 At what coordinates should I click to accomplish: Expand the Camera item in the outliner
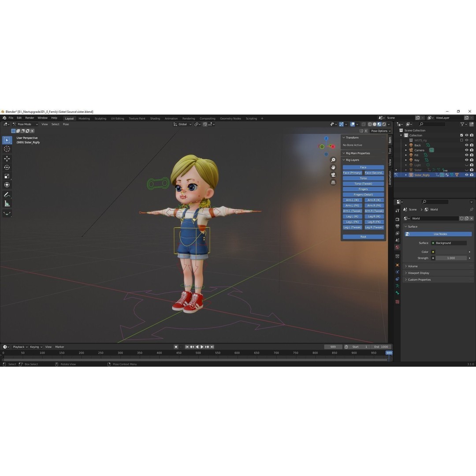point(406,150)
